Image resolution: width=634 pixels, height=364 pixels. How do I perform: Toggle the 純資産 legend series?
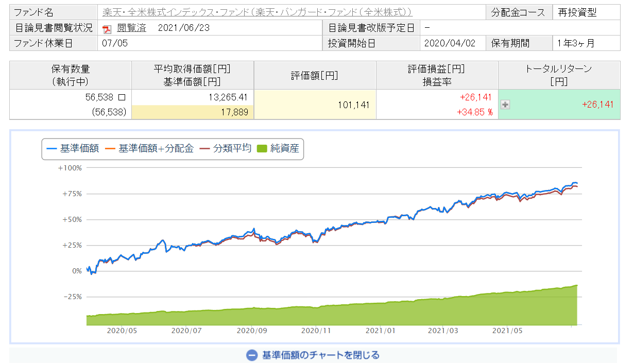pyautogui.click(x=278, y=149)
